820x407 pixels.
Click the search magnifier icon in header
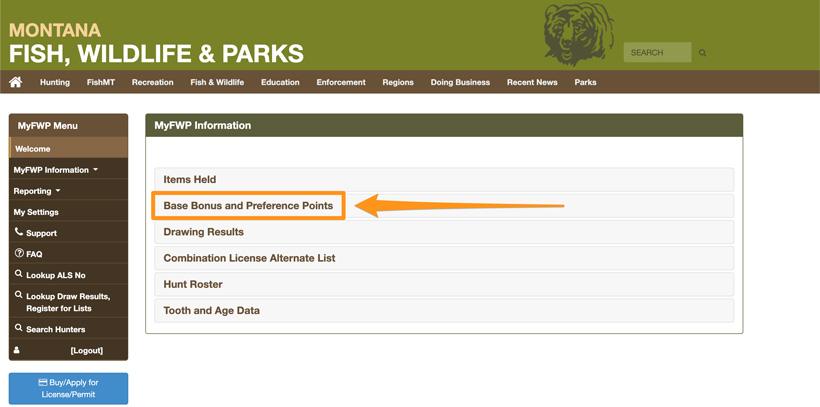click(x=702, y=53)
